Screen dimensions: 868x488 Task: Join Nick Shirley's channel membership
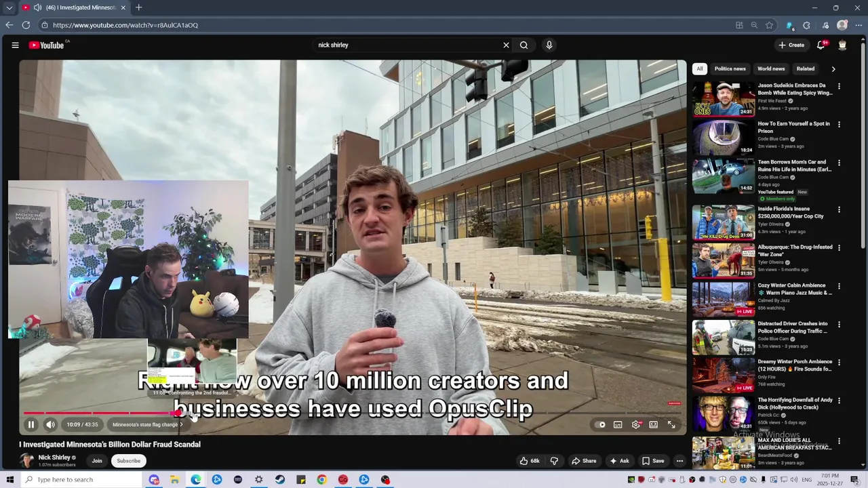point(97,461)
